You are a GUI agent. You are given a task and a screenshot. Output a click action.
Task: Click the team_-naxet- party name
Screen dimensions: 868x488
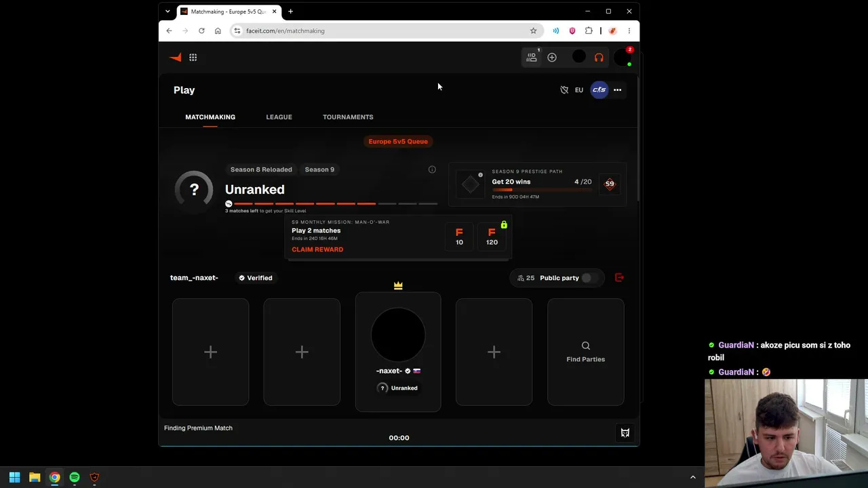pos(194,278)
